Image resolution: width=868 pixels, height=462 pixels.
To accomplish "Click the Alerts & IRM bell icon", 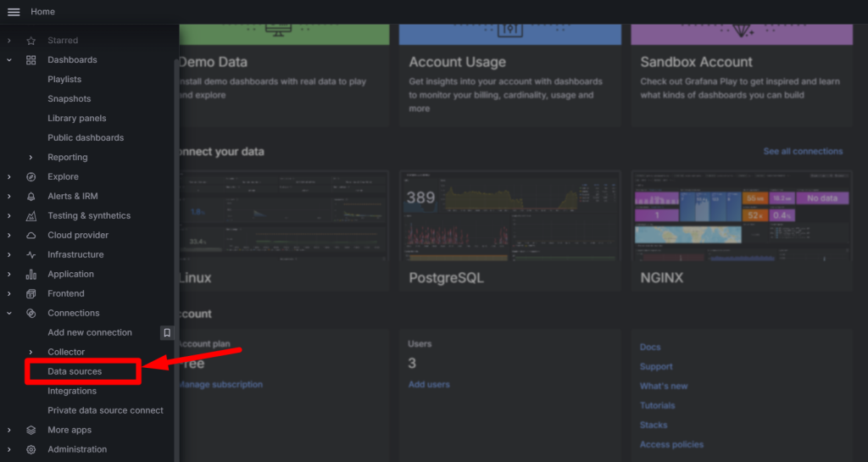I will [31, 197].
